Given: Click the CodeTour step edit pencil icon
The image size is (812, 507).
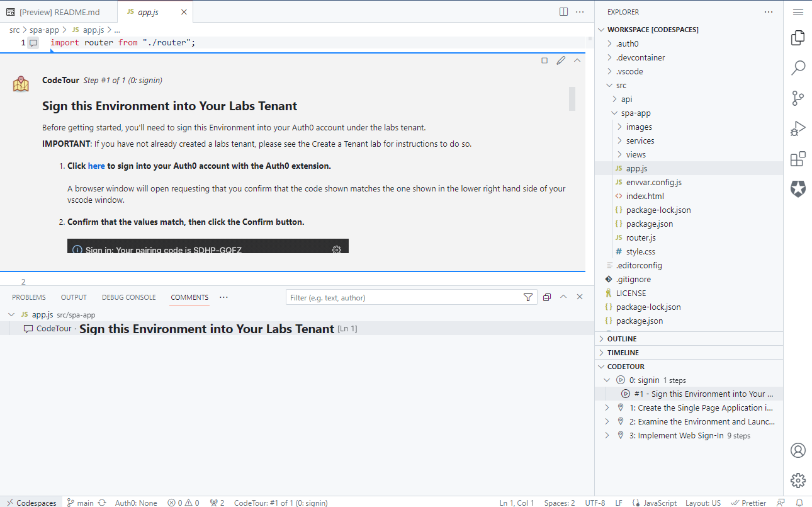Looking at the screenshot, I should point(561,60).
